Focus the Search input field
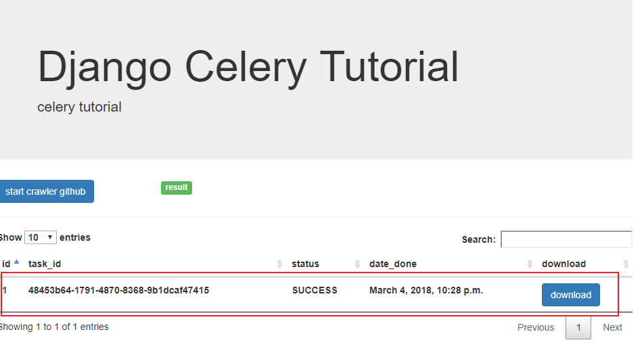Image resolution: width=644 pixels, height=355 pixels. [566, 239]
